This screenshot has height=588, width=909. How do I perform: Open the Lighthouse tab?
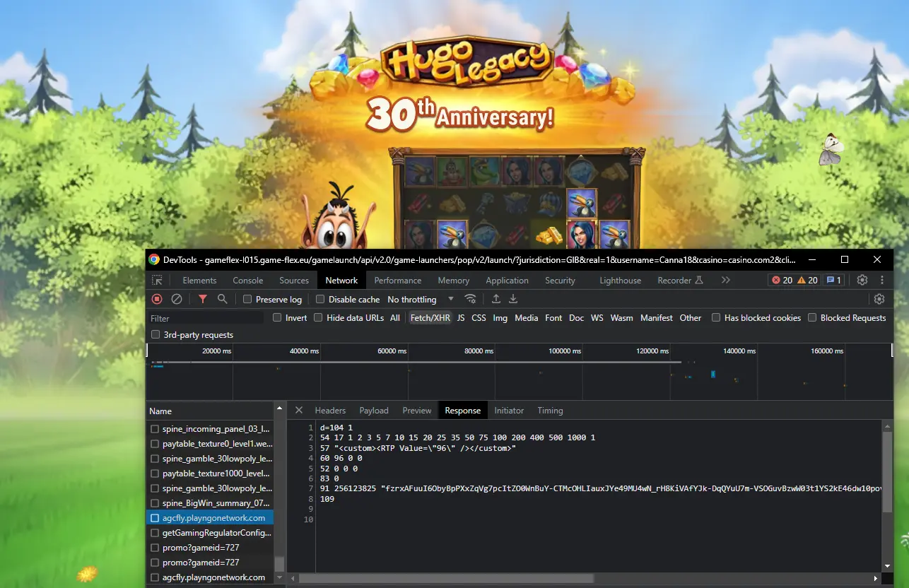coord(621,281)
